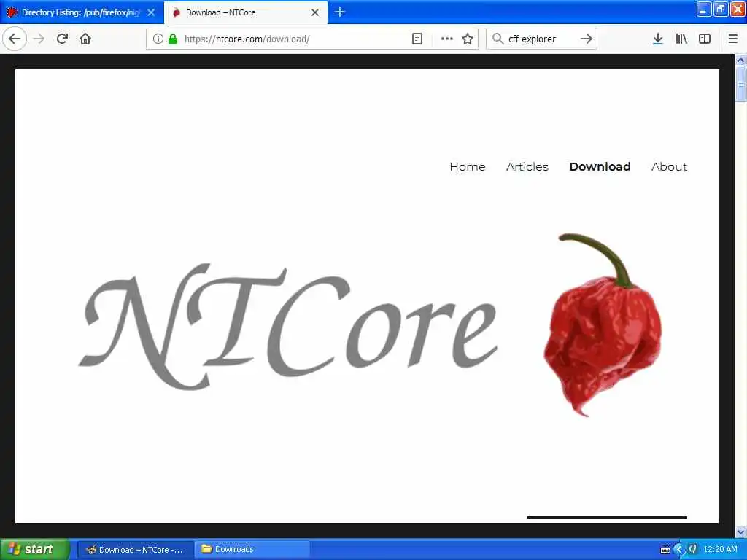Open the Firefox hamburger menu
This screenshot has width=747, height=560.
(x=732, y=39)
